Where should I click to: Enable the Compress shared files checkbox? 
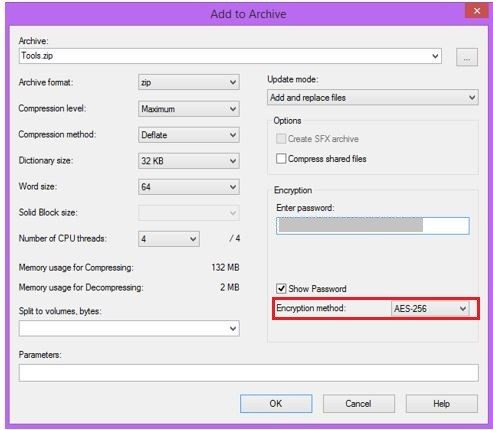point(281,158)
